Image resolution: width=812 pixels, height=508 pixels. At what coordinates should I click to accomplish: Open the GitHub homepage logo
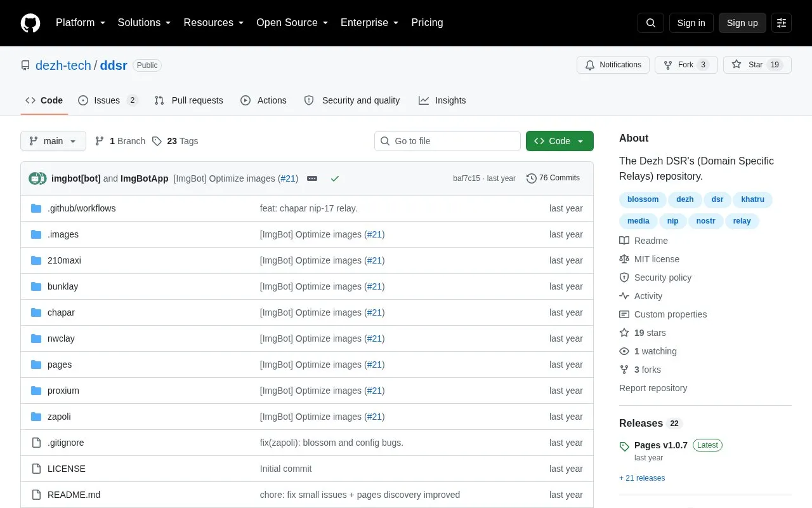[30, 23]
